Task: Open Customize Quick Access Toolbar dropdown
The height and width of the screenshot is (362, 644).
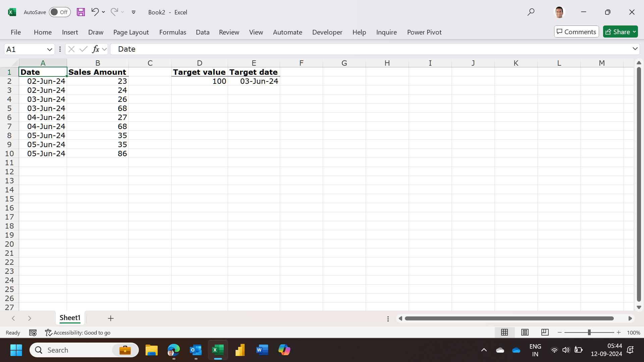Action: 133,12
